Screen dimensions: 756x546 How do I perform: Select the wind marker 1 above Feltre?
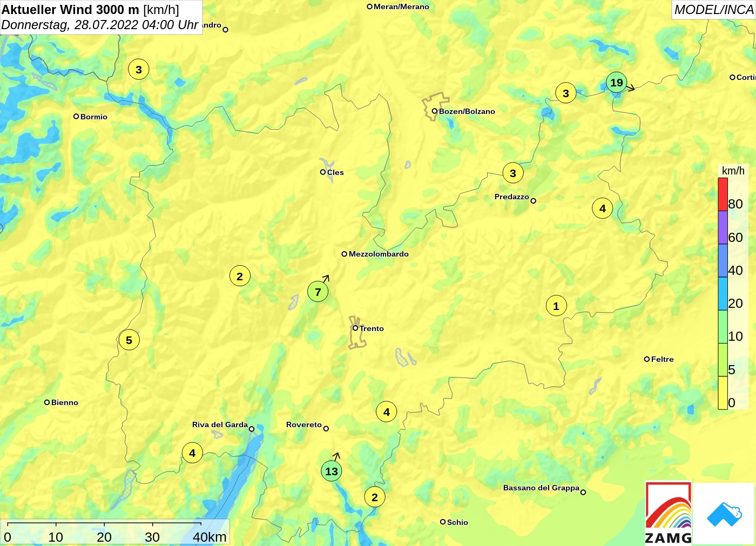pyautogui.click(x=556, y=306)
